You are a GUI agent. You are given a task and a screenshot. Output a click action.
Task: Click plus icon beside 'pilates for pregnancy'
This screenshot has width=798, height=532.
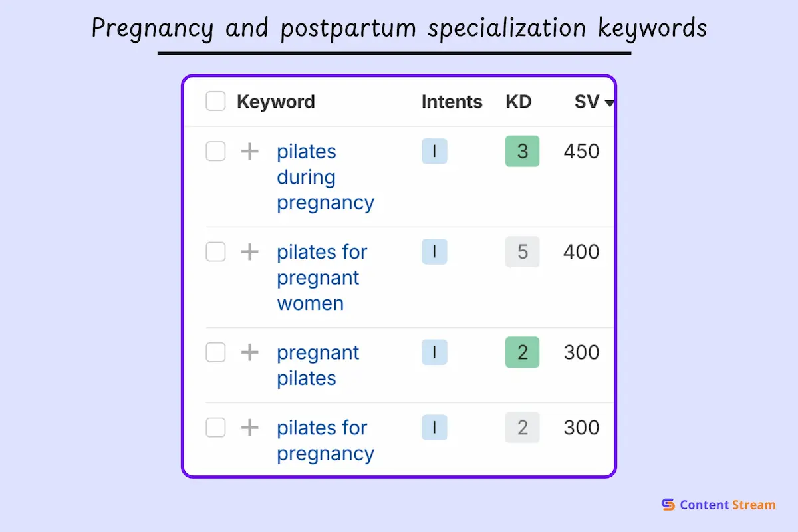(249, 428)
